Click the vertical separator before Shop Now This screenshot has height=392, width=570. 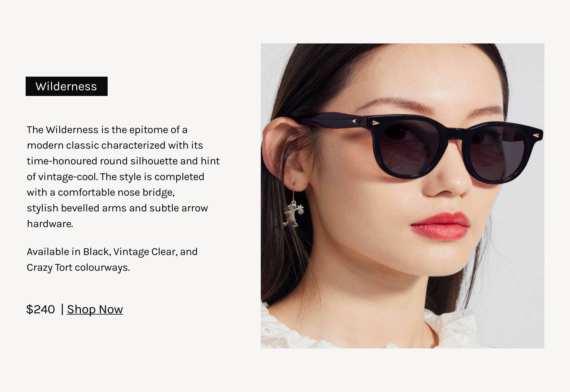coord(62,309)
